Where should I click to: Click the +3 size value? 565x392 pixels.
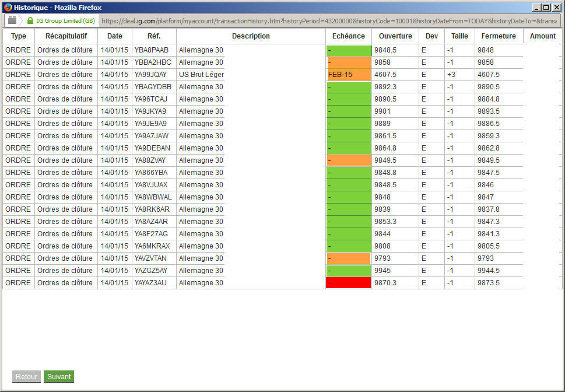tap(451, 75)
